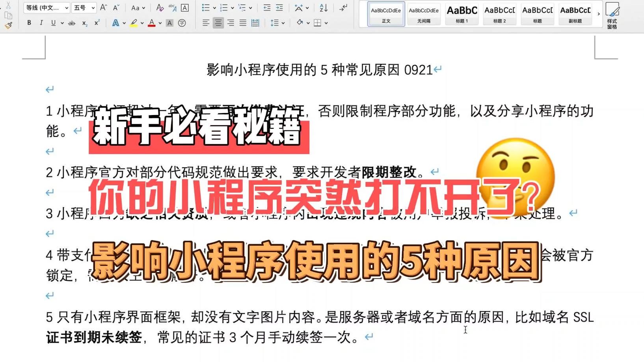Screen dimensions: 644x362
Task: Justify the text
Action: (x=243, y=23)
